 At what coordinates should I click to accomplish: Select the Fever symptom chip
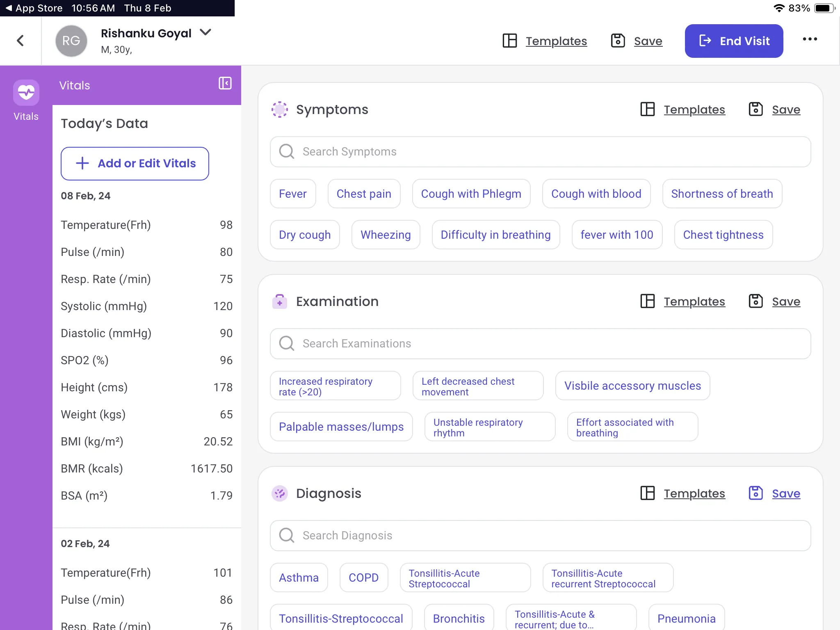[x=293, y=194]
